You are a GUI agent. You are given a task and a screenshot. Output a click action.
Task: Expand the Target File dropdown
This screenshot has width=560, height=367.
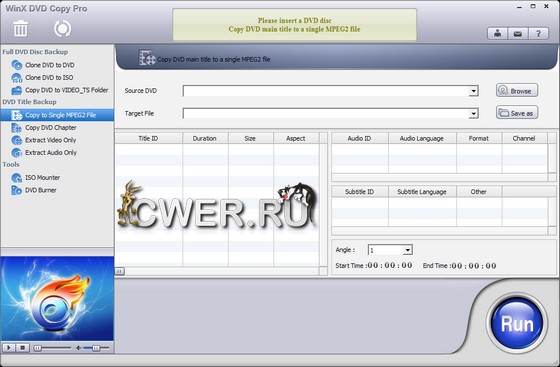coord(474,114)
